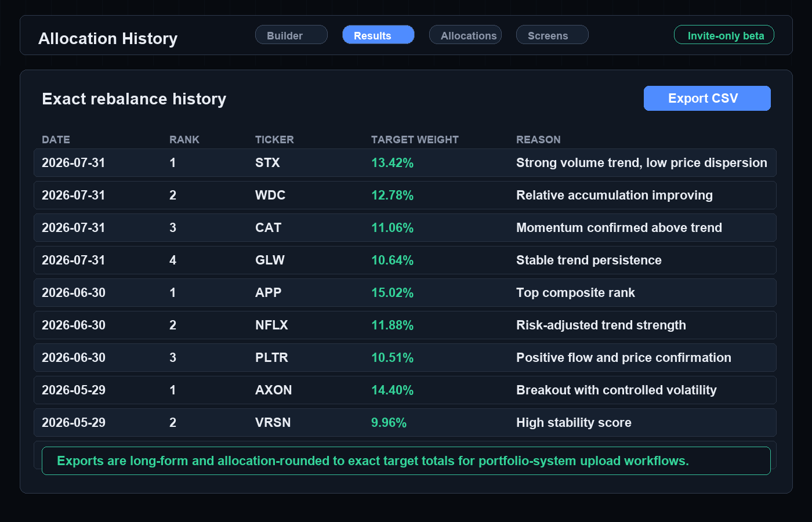Click 'Risk-adjusted trend strength' reason
Image resolution: width=812 pixels, height=522 pixels.
[x=601, y=325]
